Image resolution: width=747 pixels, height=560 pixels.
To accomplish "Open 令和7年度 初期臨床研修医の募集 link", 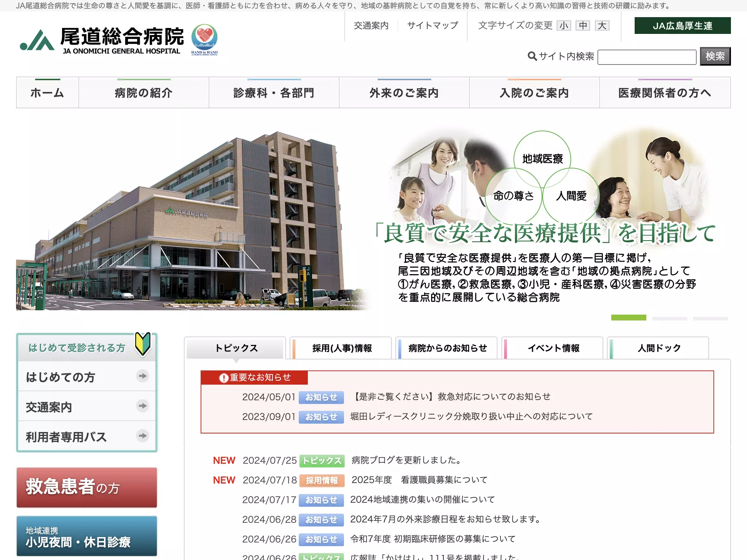I will (433, 539).
